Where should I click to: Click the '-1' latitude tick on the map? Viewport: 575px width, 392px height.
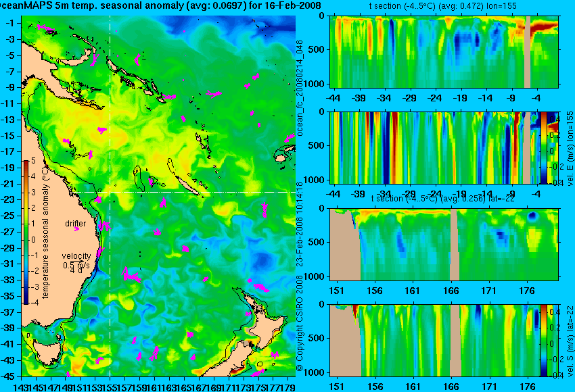[x=10, y=23]
